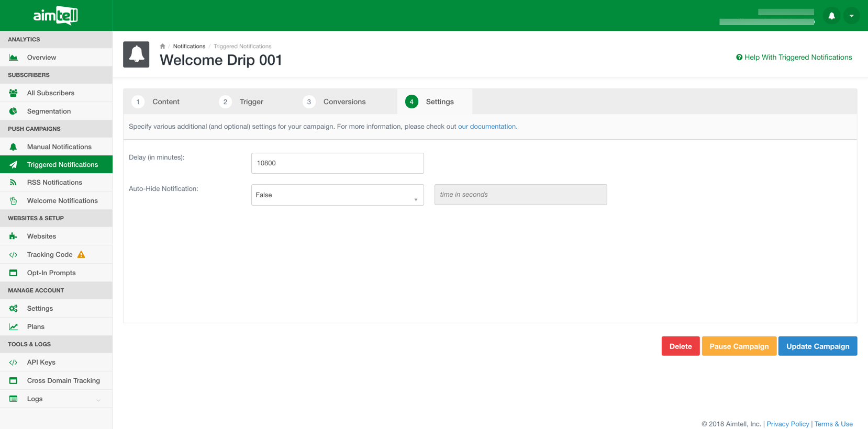The width and height of the screenshot is (868, 429).
Task: Click the Aimtell logo
Action: click(x=55, y=16)
